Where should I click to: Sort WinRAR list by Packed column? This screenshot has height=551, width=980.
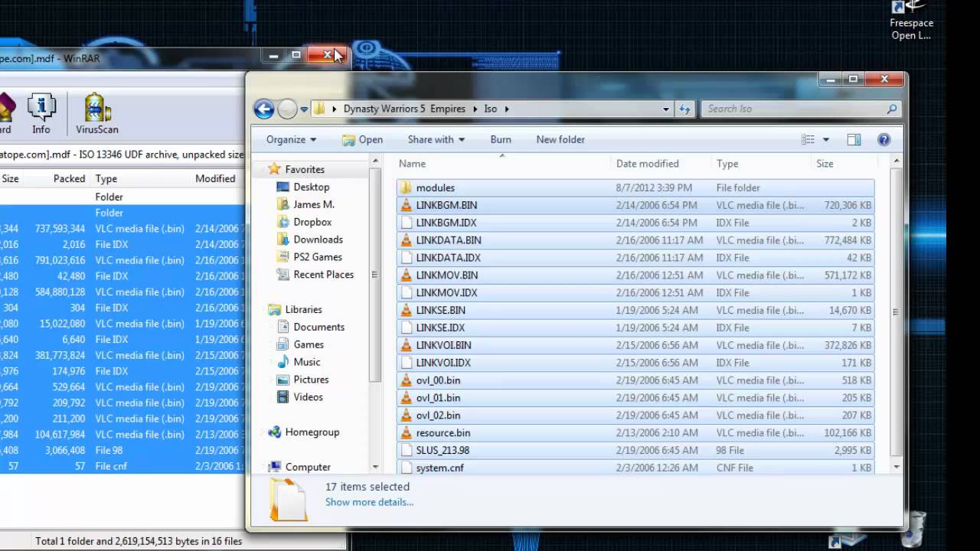pos(69,178)
